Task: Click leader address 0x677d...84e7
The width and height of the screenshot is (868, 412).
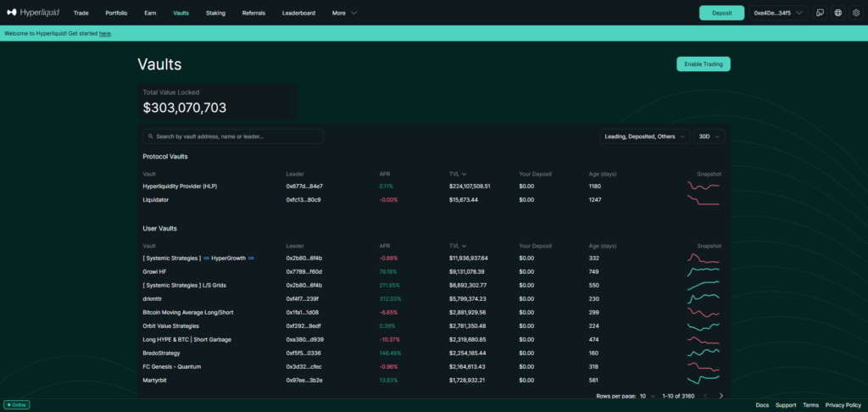Action: 304,186
